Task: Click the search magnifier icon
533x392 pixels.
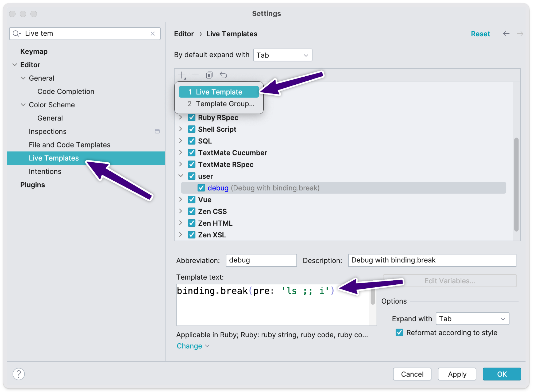Action: tap(17, 34)
